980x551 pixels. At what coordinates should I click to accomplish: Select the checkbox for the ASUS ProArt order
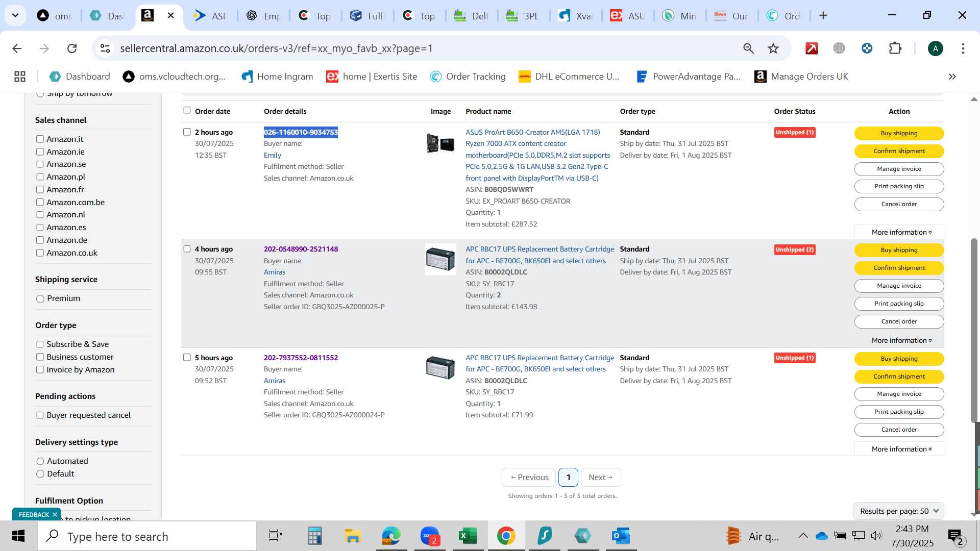pyautogui.click(x=187, y=132)
